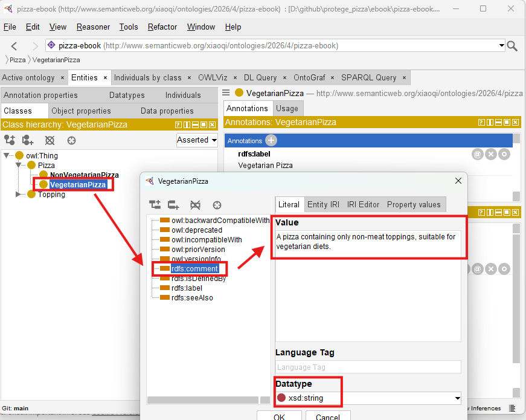The width and height of the screenshot is (526, 420).
Task: Click the Add subclass icon in Class hierarchy
Action: [10, 140]
